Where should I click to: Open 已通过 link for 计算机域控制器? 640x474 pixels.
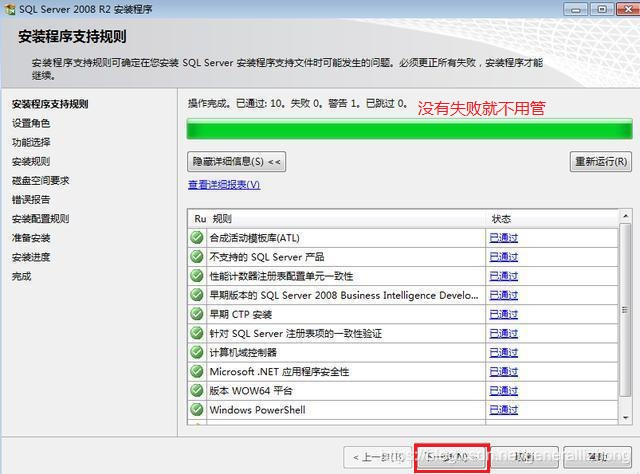click(504, 352)
